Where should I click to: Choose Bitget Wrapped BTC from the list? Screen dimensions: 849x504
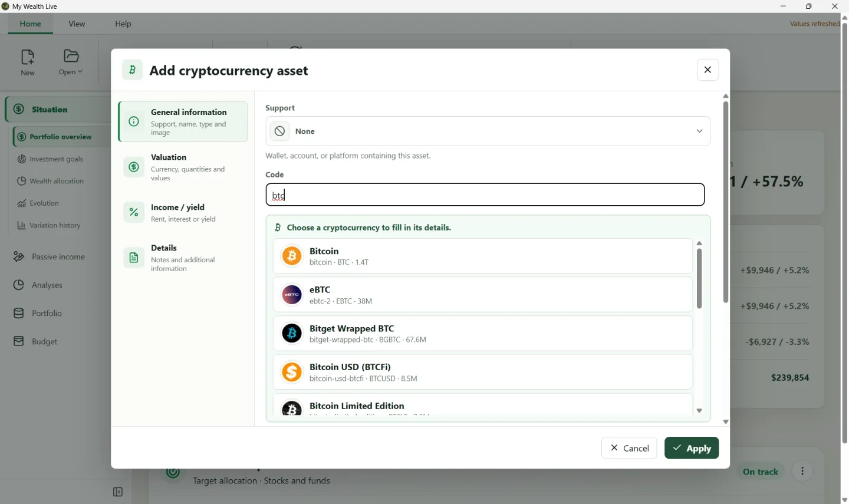click(x=482, y=334)
